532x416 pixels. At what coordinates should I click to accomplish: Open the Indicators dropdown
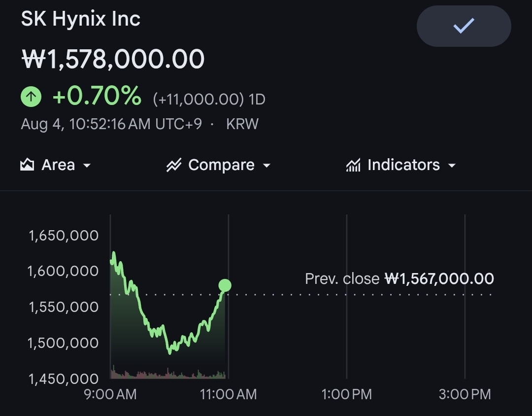click(401, 165)
